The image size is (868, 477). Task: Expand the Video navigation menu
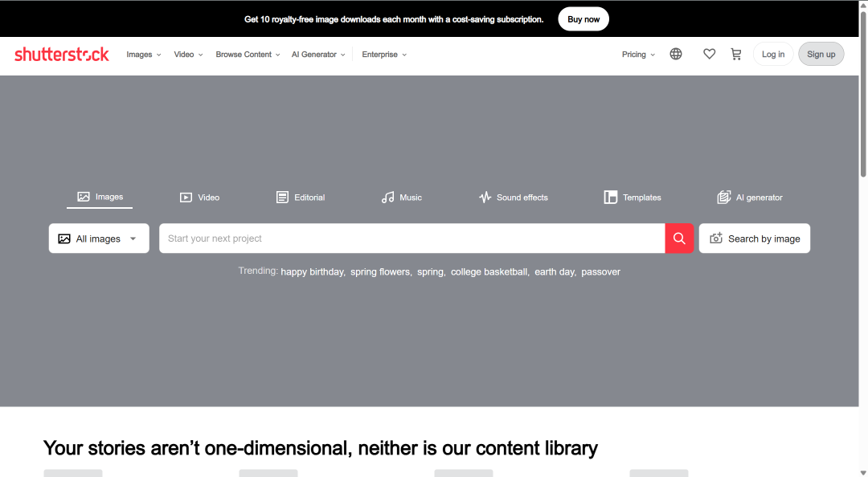coord(188,55)
